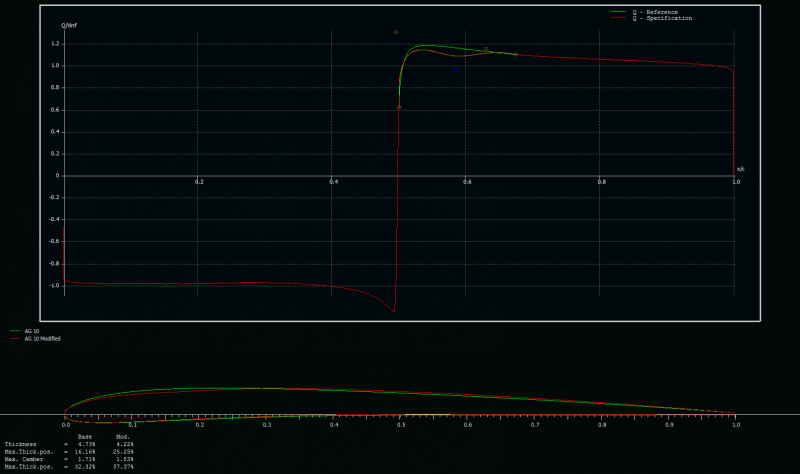Click the -1.0 value on the y-axis

click(55, 285)
